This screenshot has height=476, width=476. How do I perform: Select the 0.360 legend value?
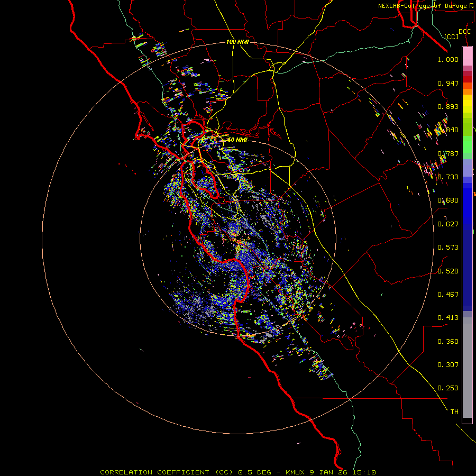tap(448, 342)
